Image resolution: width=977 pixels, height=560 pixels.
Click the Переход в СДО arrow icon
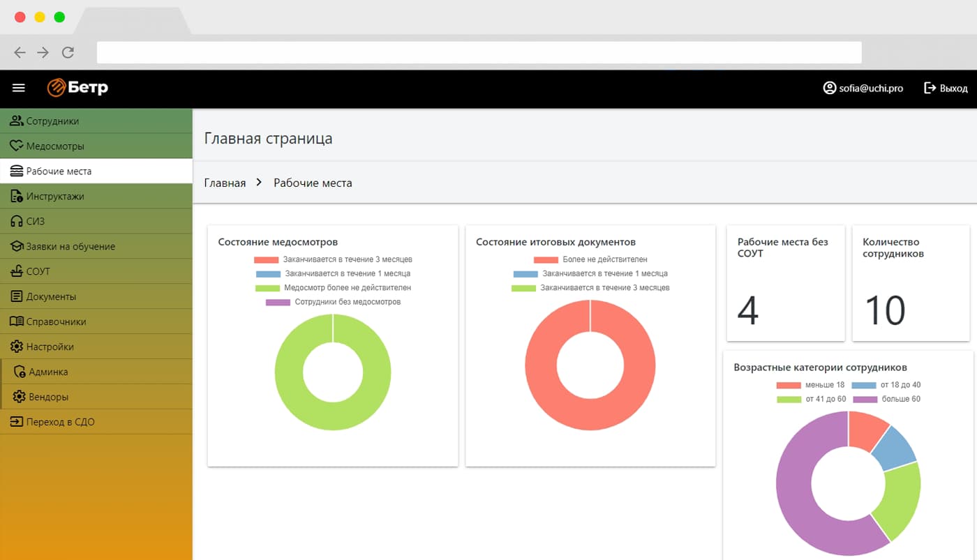pyautogui.click(x=17, y=422)
